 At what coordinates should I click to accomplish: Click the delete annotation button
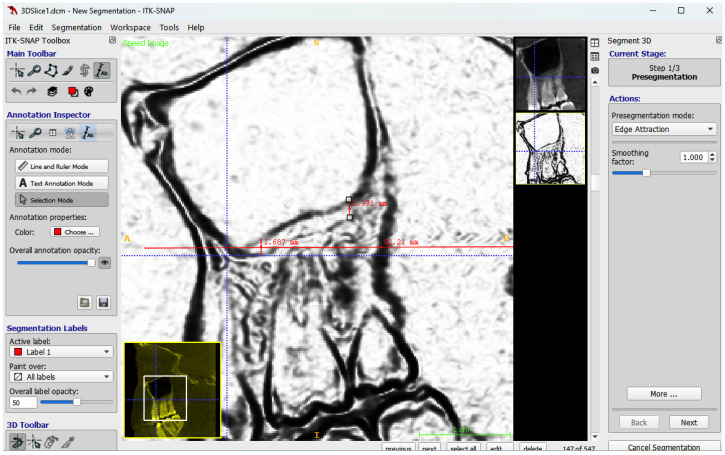(x=533, y=448)
